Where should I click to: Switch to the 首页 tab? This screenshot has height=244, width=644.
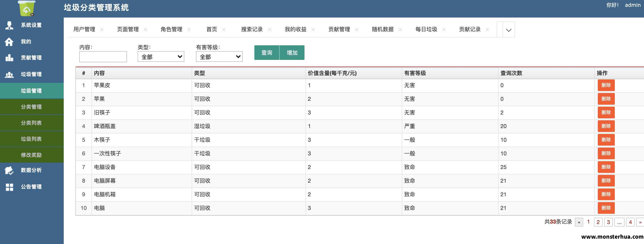[x=212, y=29]
